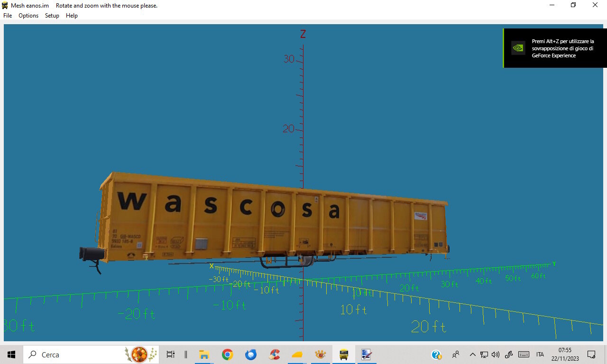Viewport: 607px width, 364px height.
Task: Change the ITA input language
Action: (x=540, y=355)
